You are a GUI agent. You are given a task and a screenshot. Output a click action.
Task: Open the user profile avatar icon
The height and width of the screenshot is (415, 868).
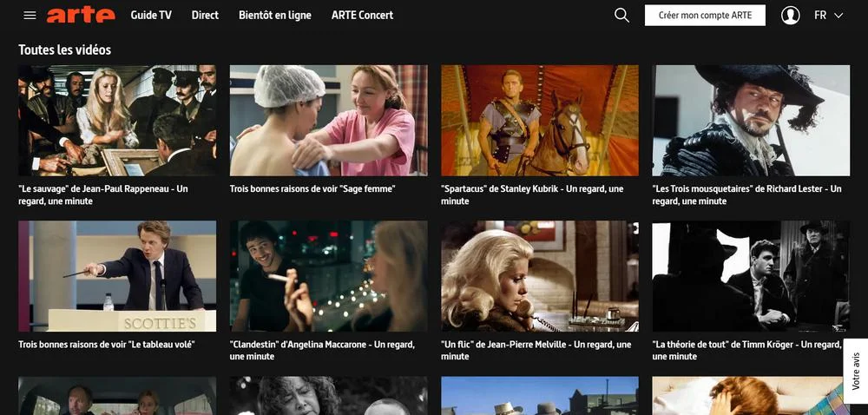790,16
